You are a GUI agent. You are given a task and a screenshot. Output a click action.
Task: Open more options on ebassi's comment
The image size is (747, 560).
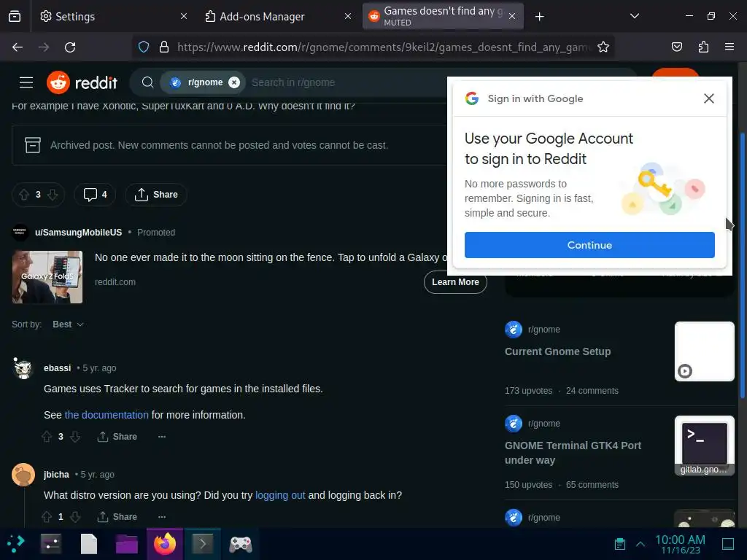point(162,437)
